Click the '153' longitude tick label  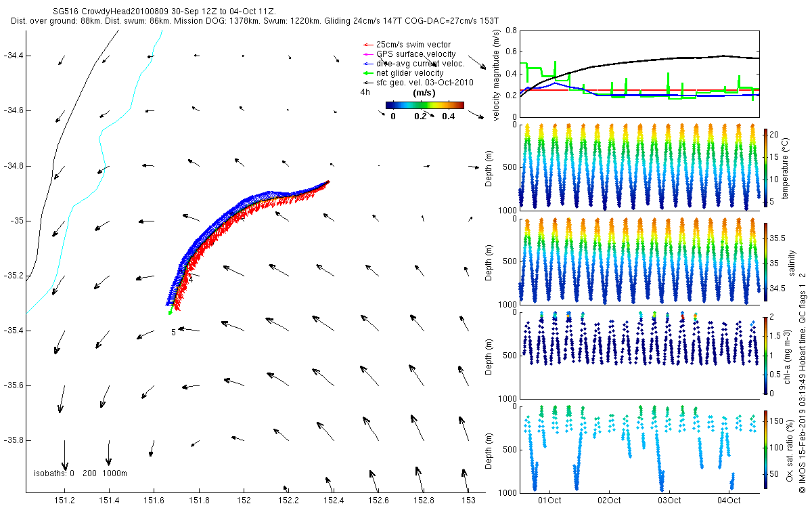point(468,501)
